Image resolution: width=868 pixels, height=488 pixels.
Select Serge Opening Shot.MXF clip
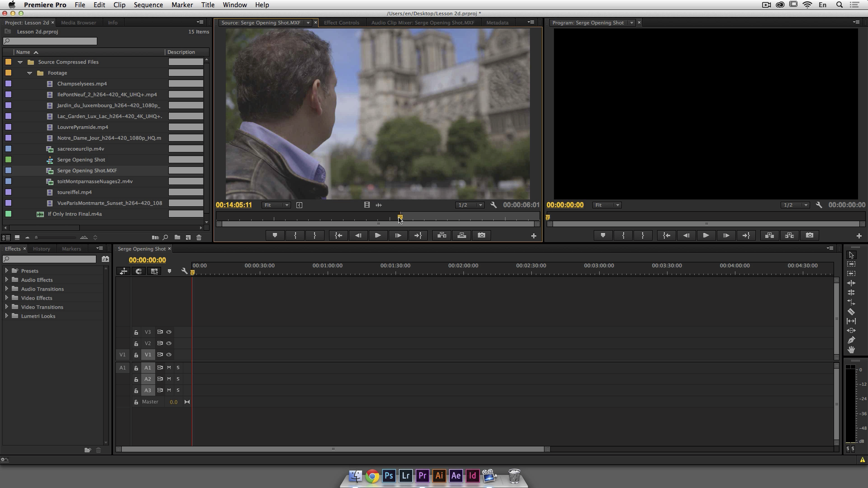(x=87, y=171)
